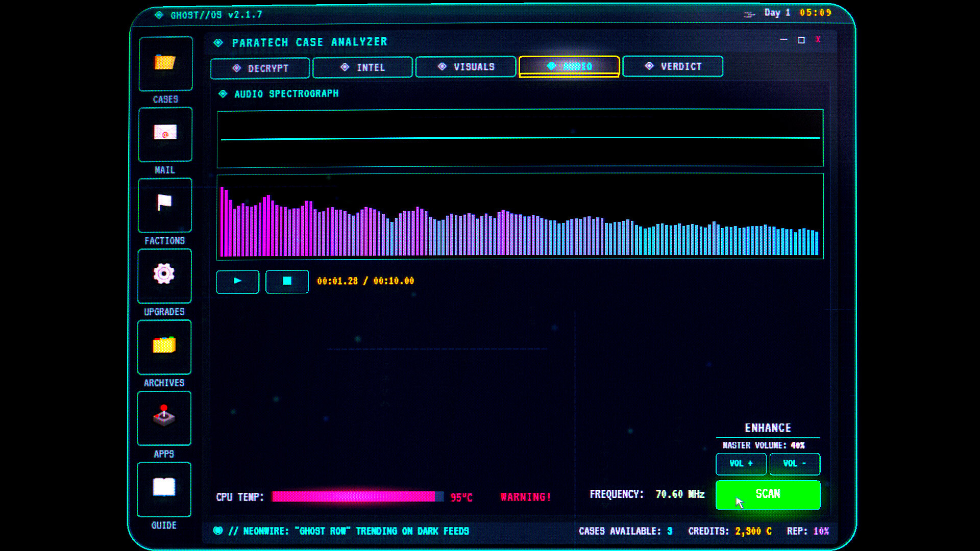Switch to the VISUALS tab
The height and width of the screenshot is (551, 980).
click(x=465, y=66)
